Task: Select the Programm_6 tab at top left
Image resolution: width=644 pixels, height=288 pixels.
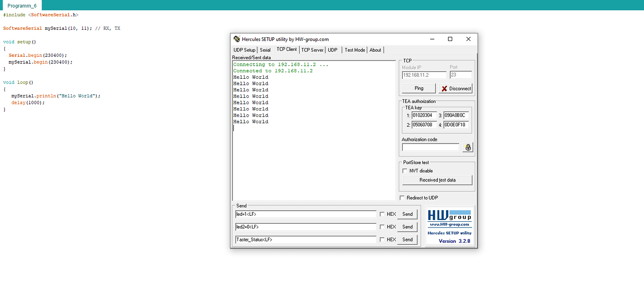Action: [21, 6]
